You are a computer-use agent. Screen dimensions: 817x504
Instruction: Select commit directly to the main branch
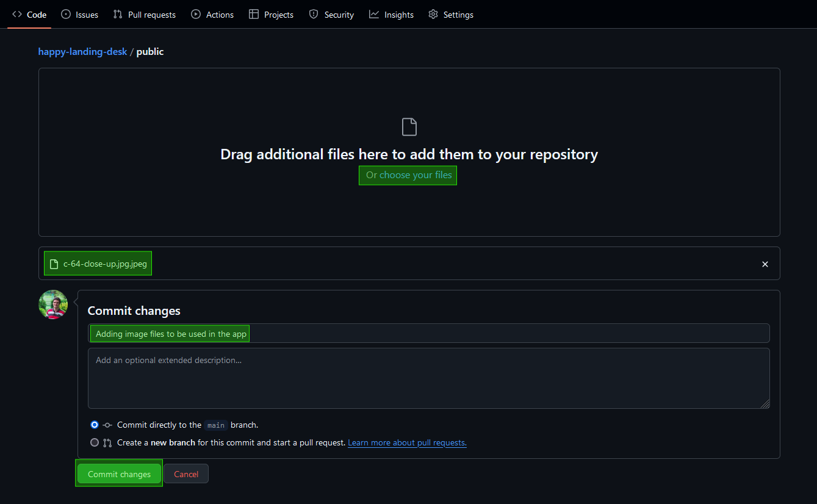(x=95, y=425)
